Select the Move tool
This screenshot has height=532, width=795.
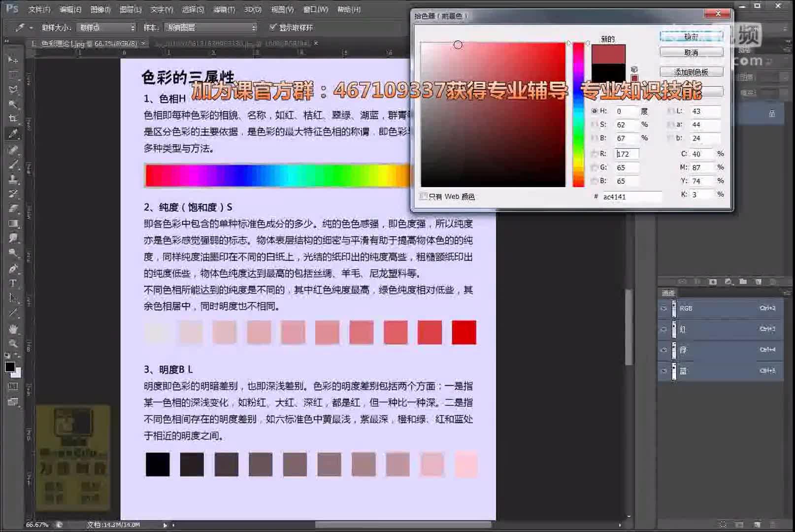(x=13, y=60)
